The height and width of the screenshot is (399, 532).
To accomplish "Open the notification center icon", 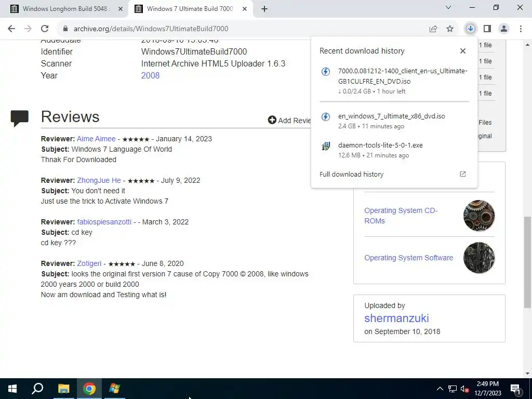I will pos(515,389).
